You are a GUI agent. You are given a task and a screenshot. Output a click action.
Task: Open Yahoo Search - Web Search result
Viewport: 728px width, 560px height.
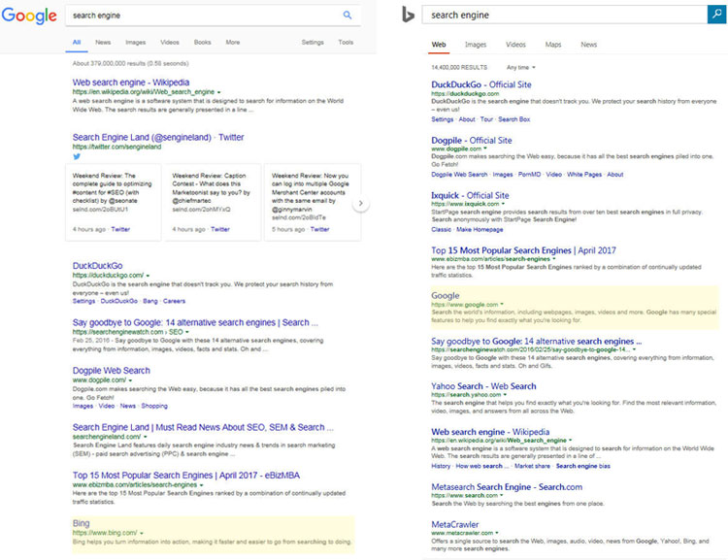483,386
